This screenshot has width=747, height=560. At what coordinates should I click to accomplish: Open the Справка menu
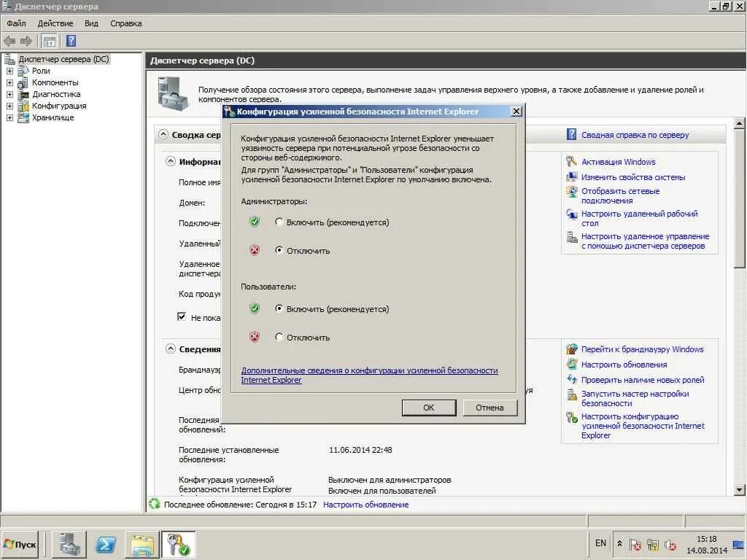coord(125,23)
